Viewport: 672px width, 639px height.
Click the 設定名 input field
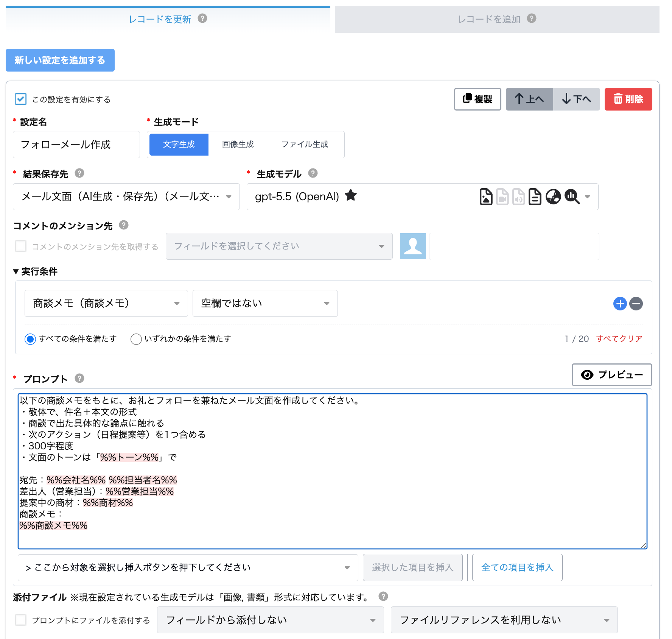(76, 145)
